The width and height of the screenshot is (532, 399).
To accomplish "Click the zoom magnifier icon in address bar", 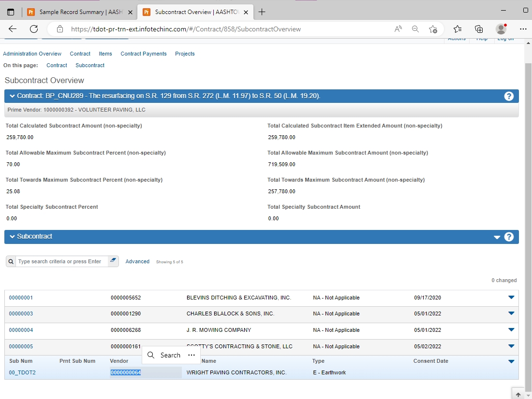I will (415, 29).
